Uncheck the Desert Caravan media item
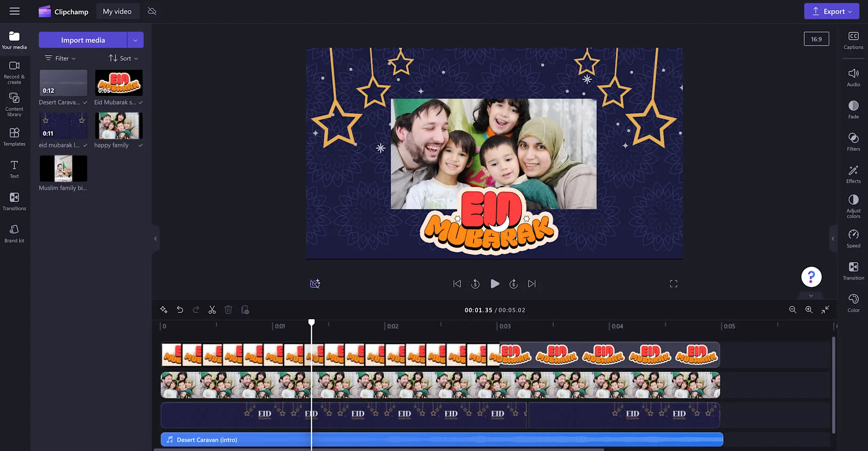Screen dimensions: 868x451 tap(85, 102)
